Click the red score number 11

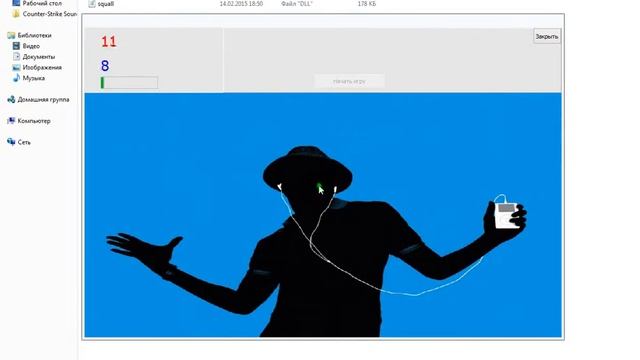click(x=109, y=42)
